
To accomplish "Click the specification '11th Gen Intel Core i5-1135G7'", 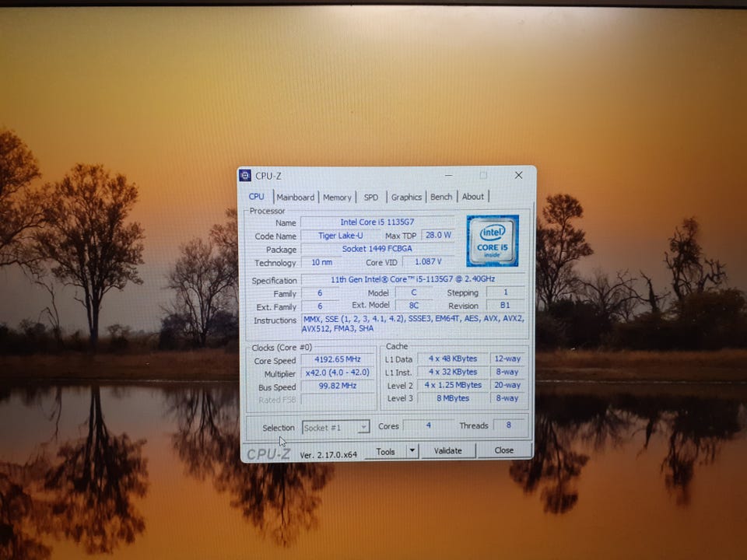I will coord(413,279).
